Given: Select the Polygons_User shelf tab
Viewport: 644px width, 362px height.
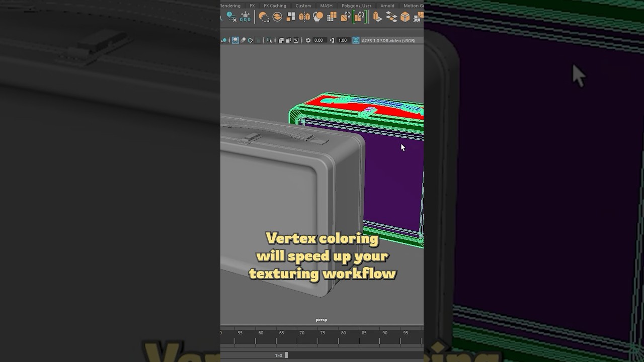Looking at the screenshot, I should [x=356, y=6].
